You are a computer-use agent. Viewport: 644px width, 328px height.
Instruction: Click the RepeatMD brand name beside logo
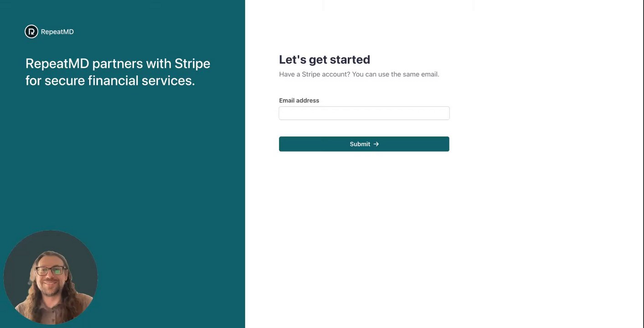click(x=57, y=32)
